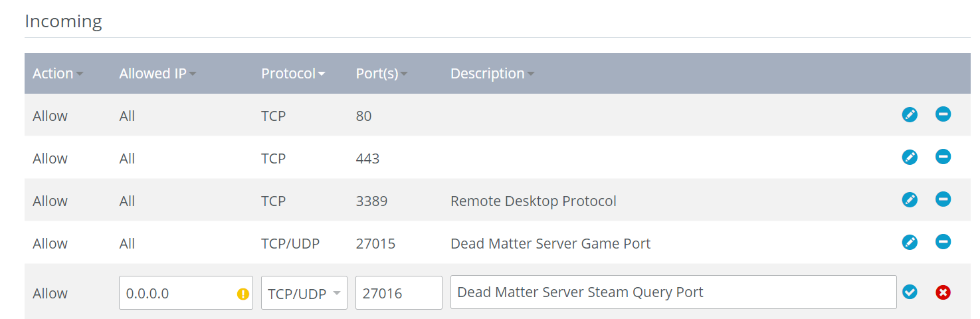Sort by the Description column header
Screen dimensions: 980x319
492,74
